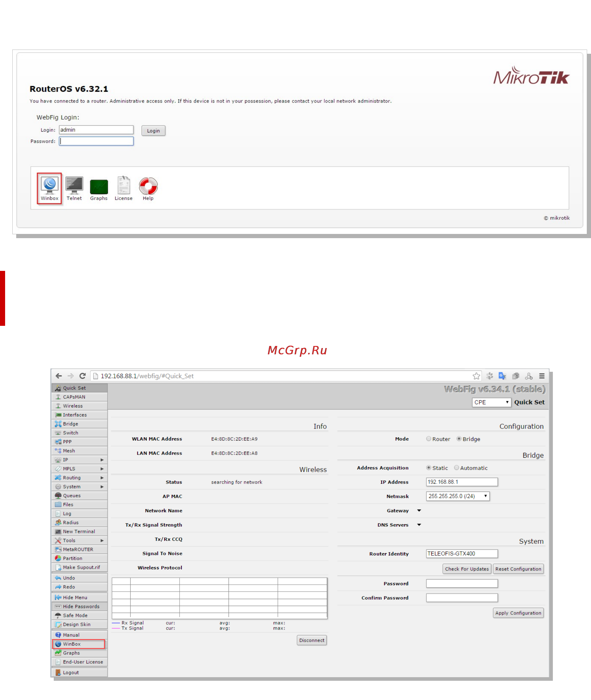The image size is (591, 700).
Task: Click Apply Configuration button
Action: tap(518, 613)
